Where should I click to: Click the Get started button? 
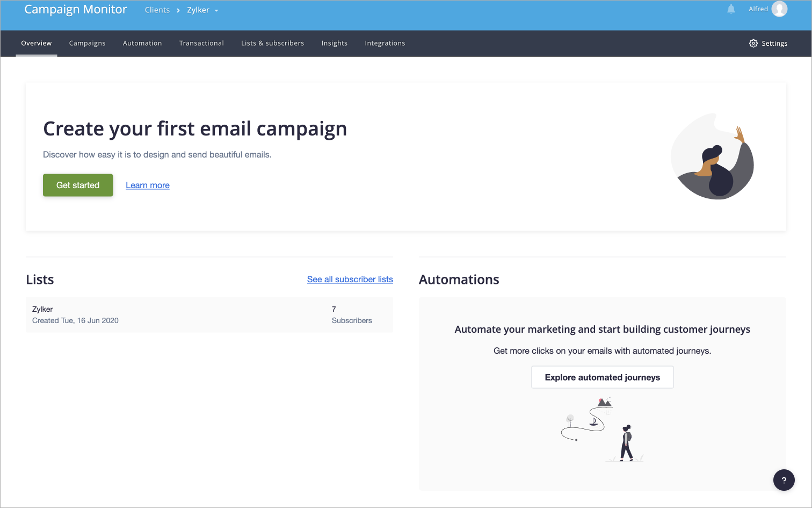pos(78,185)
